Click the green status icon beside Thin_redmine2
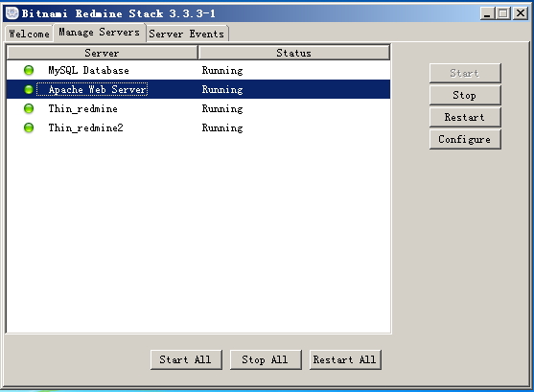The width and height of the screenshot is (534, 392). pos(29,127)
